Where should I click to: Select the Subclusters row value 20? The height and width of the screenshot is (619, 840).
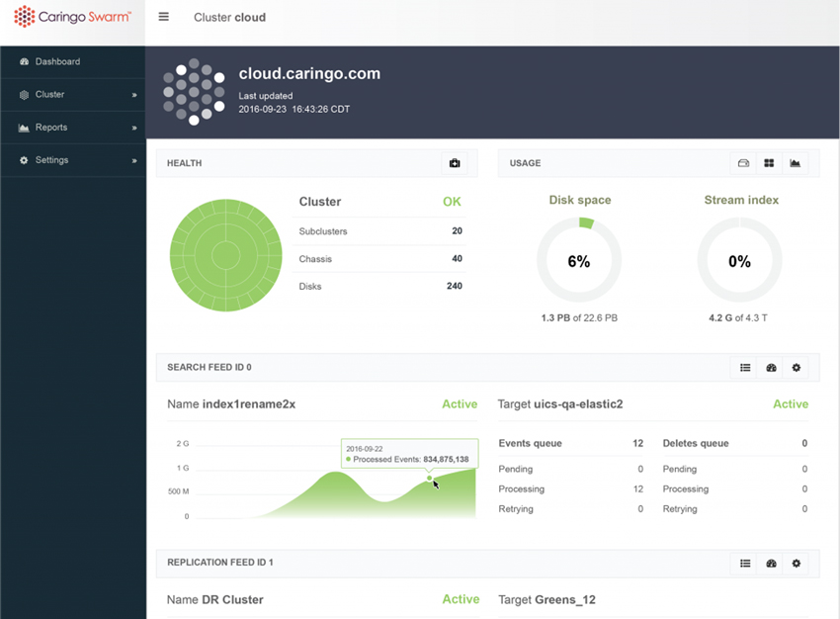(x=457, y=231)
